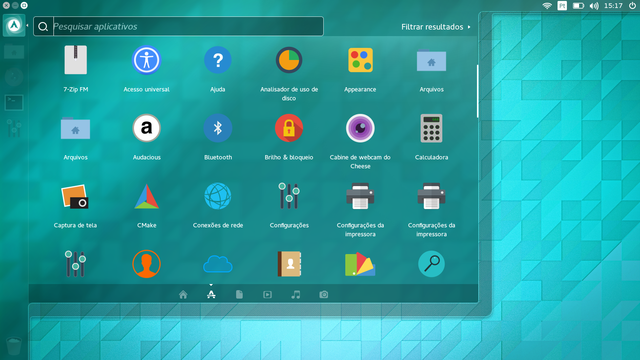Click the 15:17 clock indicator

pos(613,6)
